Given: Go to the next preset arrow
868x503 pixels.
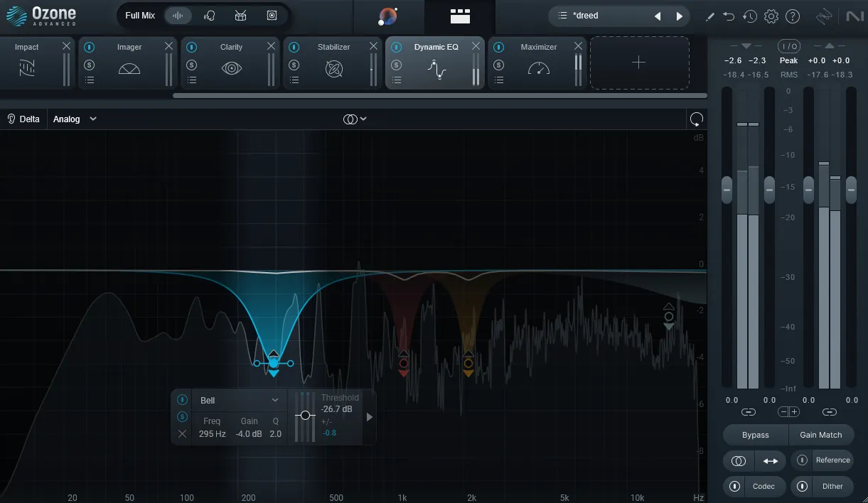Looking at the screenshot, I should 679,16.
